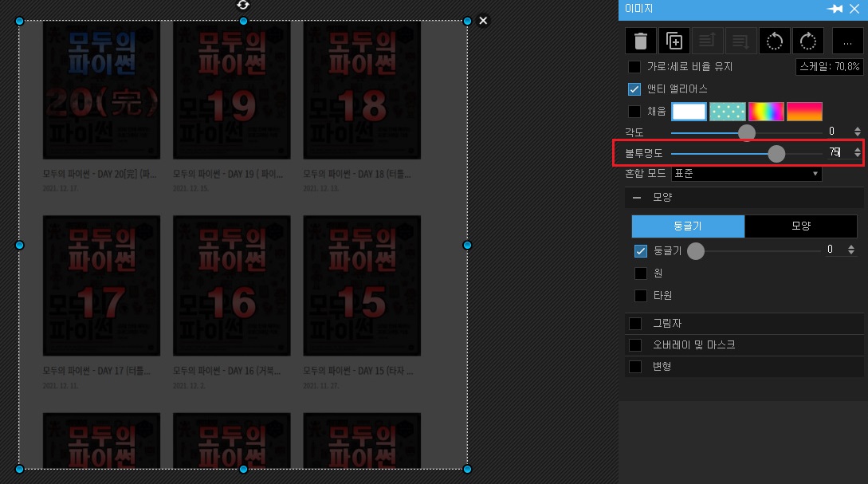Select rainbow gradient swatch

[766, 112]
